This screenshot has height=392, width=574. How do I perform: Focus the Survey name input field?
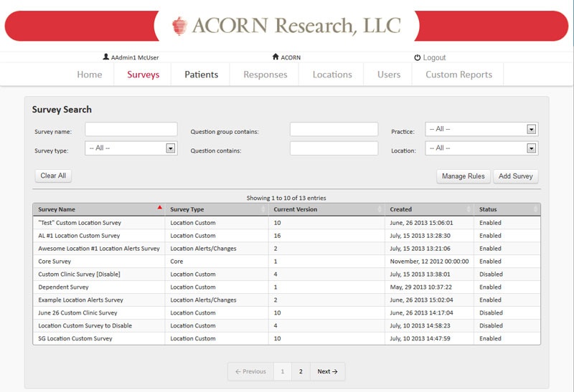131,129
